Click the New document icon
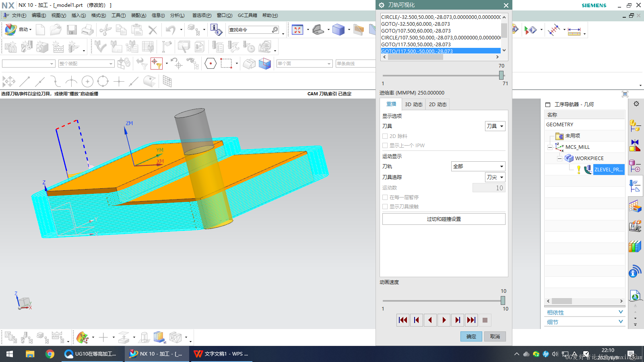Viewport: 644px width, 362px height. tap(40, 30)
